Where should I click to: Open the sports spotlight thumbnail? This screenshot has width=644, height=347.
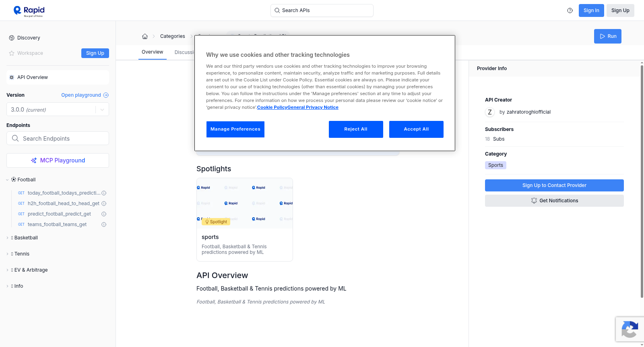pos(245,203)
